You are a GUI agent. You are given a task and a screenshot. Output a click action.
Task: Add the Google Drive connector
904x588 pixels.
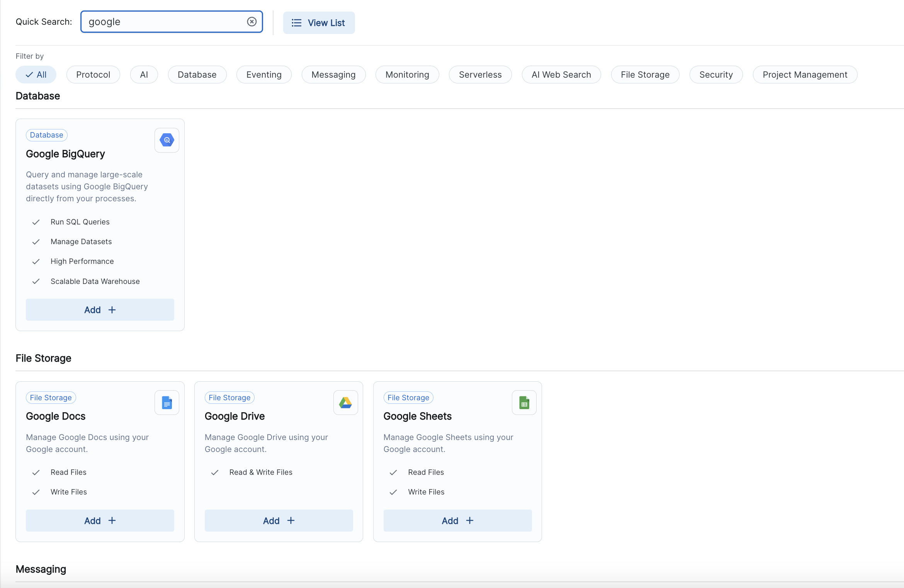[279, 521]
